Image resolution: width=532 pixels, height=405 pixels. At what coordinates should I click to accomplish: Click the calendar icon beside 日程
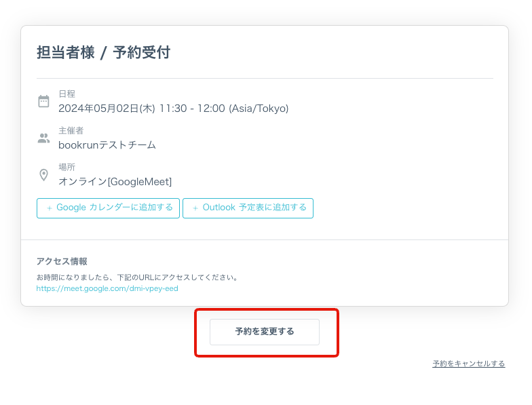[43, 101]
